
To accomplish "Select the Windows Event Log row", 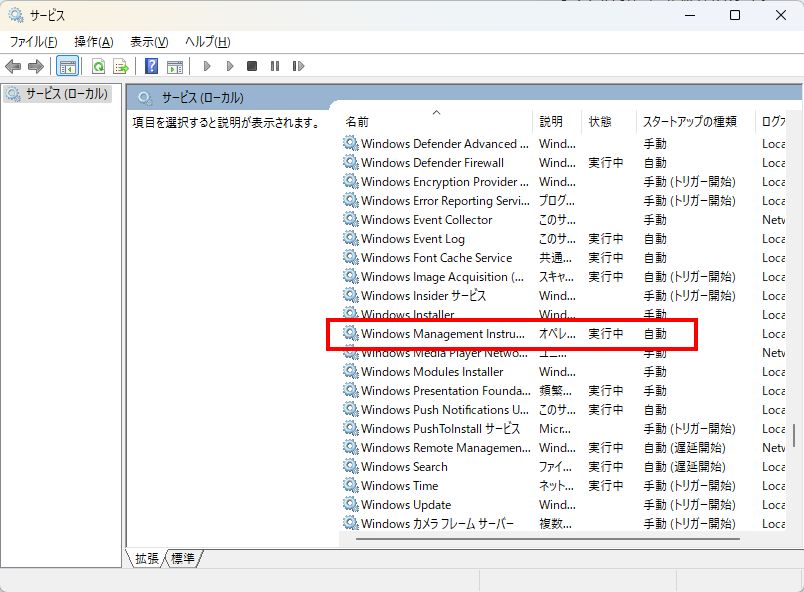I will click(x=563, y=238).
